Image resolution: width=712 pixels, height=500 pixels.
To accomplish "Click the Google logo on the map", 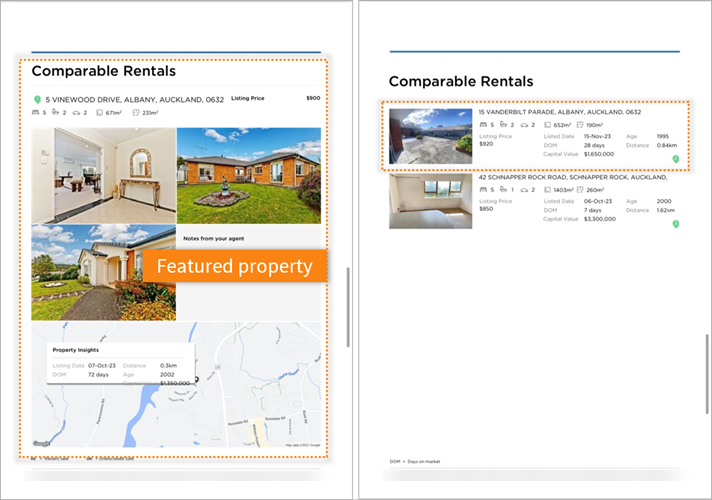I will pos(41,444).
